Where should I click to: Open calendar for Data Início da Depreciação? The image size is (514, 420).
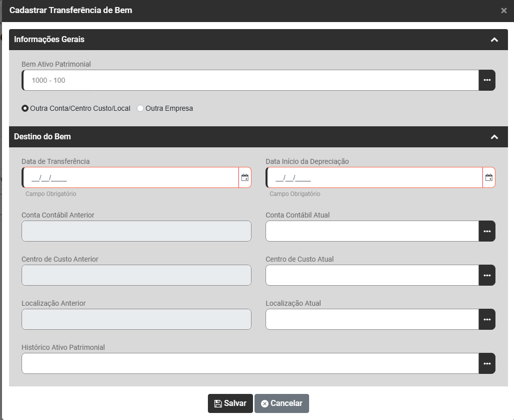[x=489, y=177]
